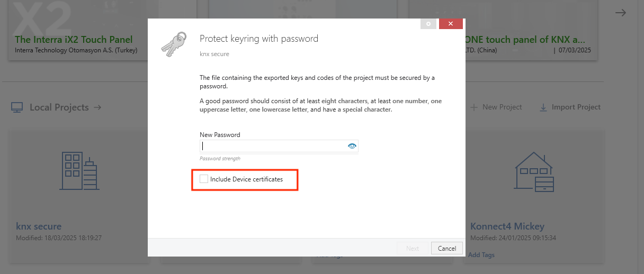Click Import Project in the background
The height and width of the screenshot is (274, 644).
(576, 107)
